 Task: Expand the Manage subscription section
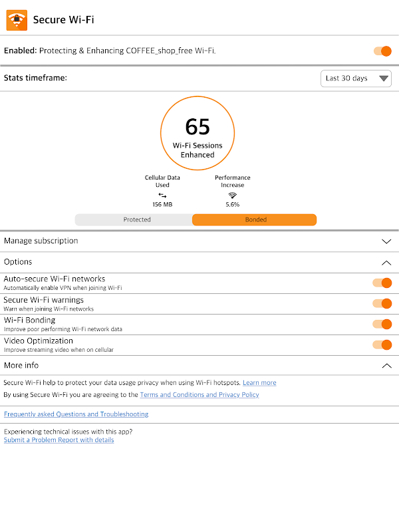[x=386, y=241]
